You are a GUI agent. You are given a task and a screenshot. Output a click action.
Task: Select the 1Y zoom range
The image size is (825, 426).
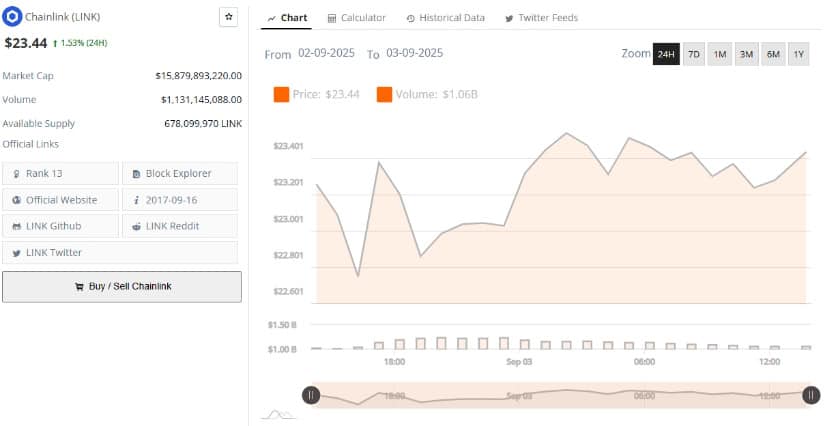pyautogui.click(x=799, y=54)
